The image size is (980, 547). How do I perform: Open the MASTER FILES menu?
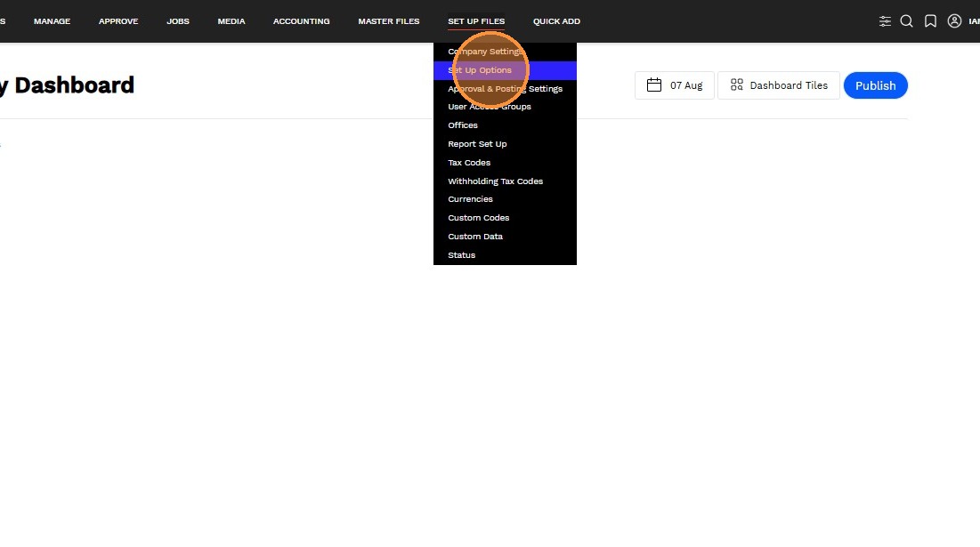tap(388, 21)
